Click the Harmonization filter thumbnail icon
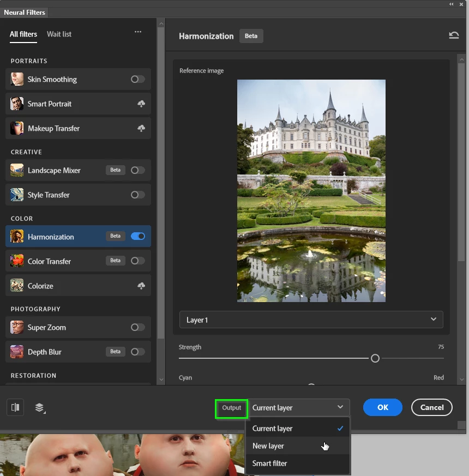The image size is (469, 476). (x=17, y=237)
